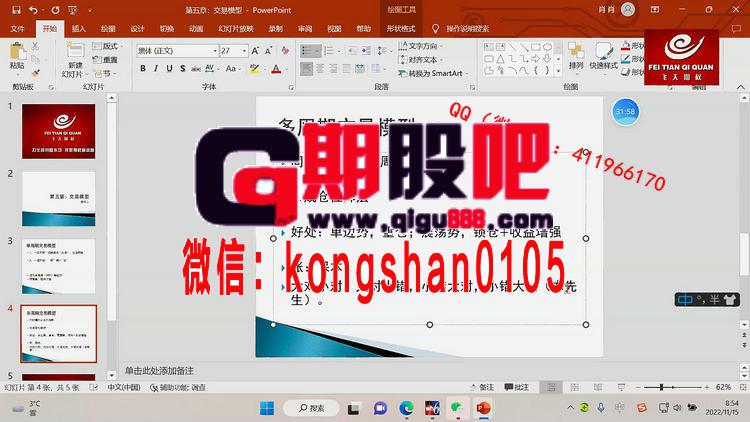Collapse the ribbon with the chevron
Viewport: 750px width, 422px height.
(741, 87)
